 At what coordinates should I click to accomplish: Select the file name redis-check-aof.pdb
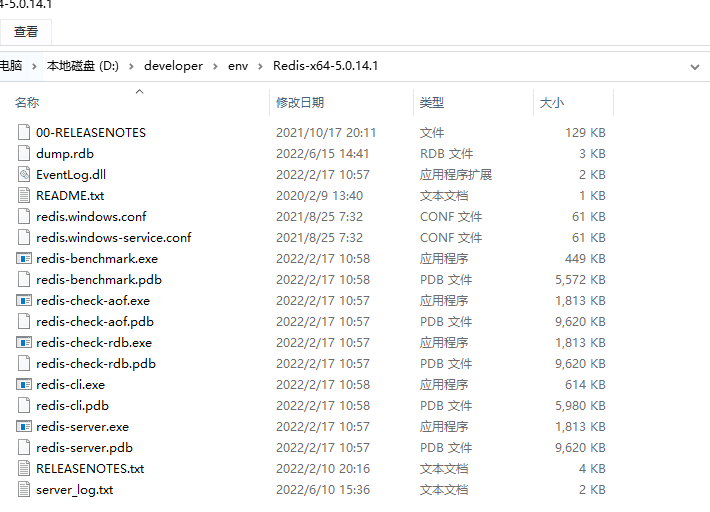tap(95, 322)
